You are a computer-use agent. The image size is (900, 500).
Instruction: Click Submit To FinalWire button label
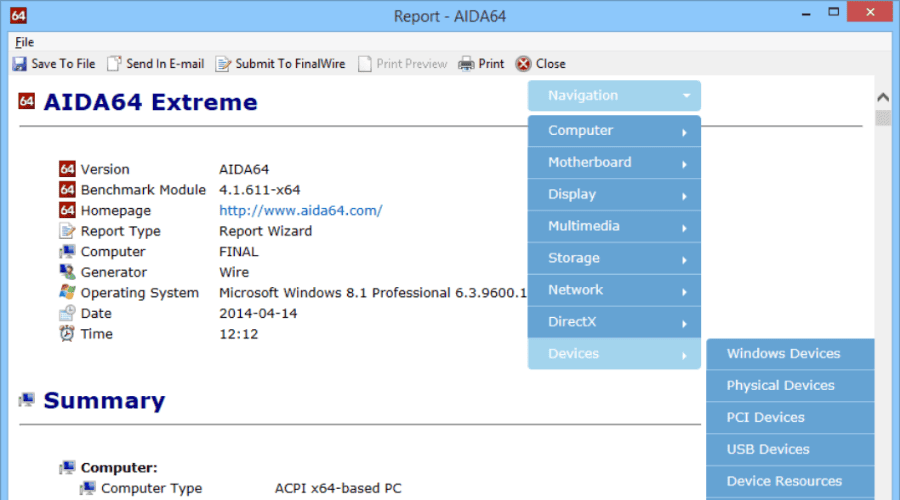290,64
